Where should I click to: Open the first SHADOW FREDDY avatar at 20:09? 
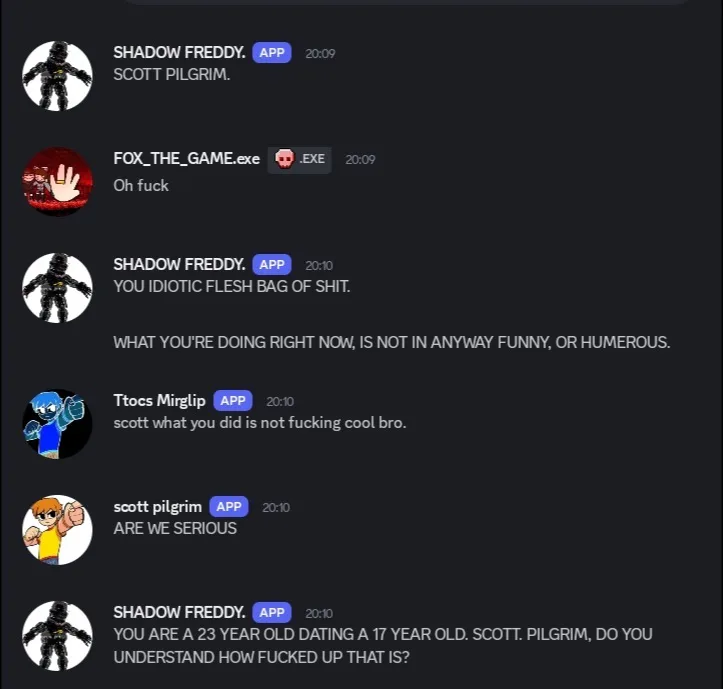pos(57,76)
